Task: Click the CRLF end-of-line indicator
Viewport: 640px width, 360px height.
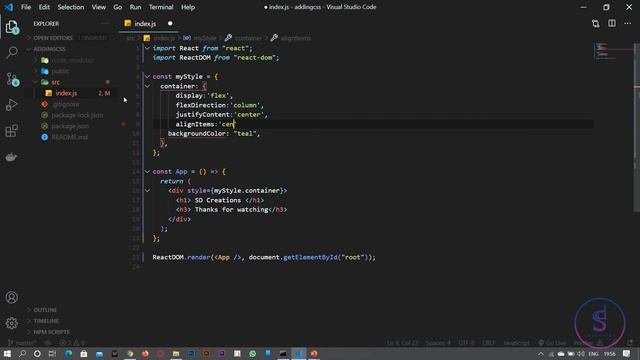Action: tap(488, 343)
